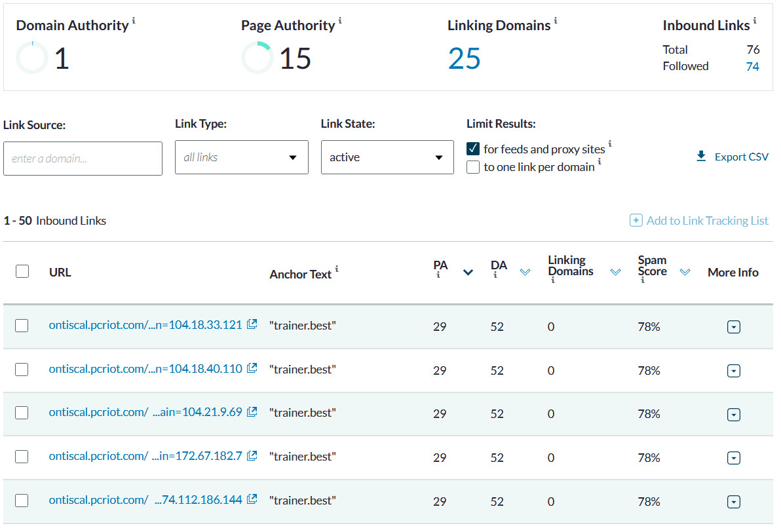Sort by Spam Score column chevron
Viewport: 781px width, 532px height.
[685, 273]
